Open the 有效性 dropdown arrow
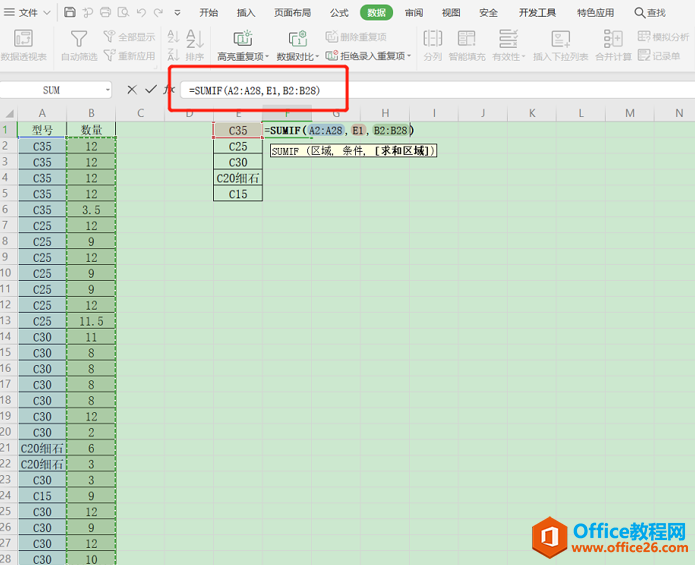Image resolution: width=695 pixels, height=565 pixels. (x=523, y=56)
